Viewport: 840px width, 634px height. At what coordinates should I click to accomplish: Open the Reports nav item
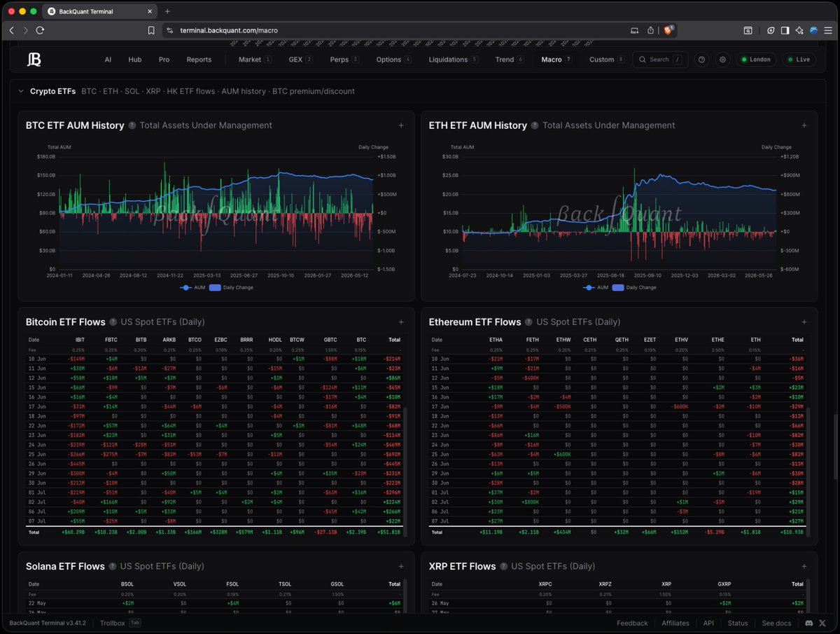199,60
